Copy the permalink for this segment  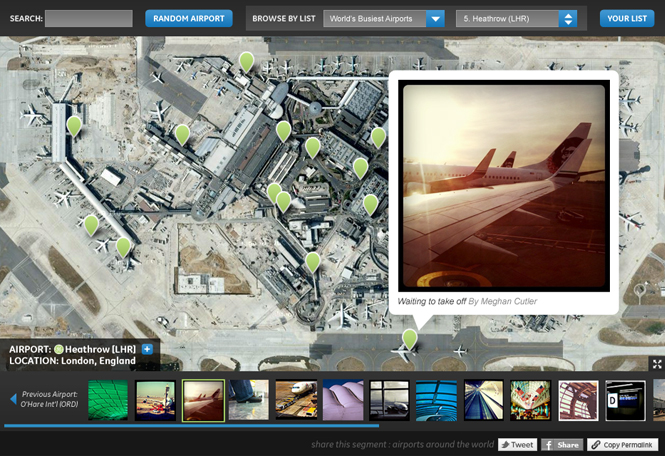(x=622, y=444)
